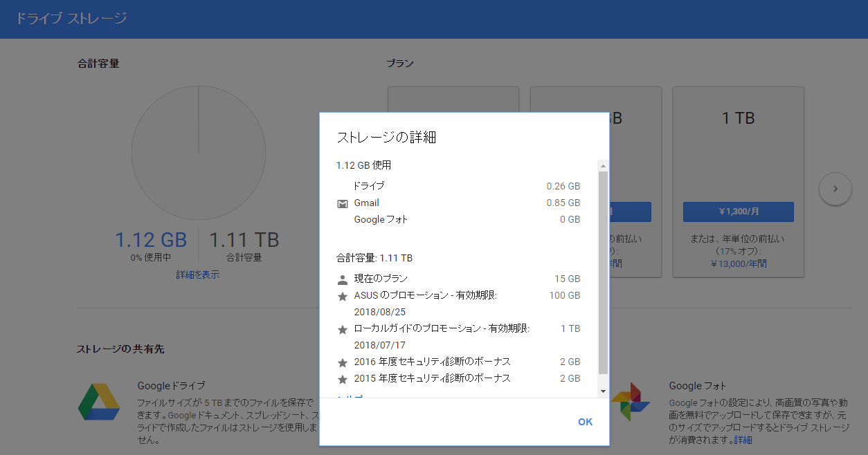Click the 0 GB value

pyautogui.click(x=570, y=219)
